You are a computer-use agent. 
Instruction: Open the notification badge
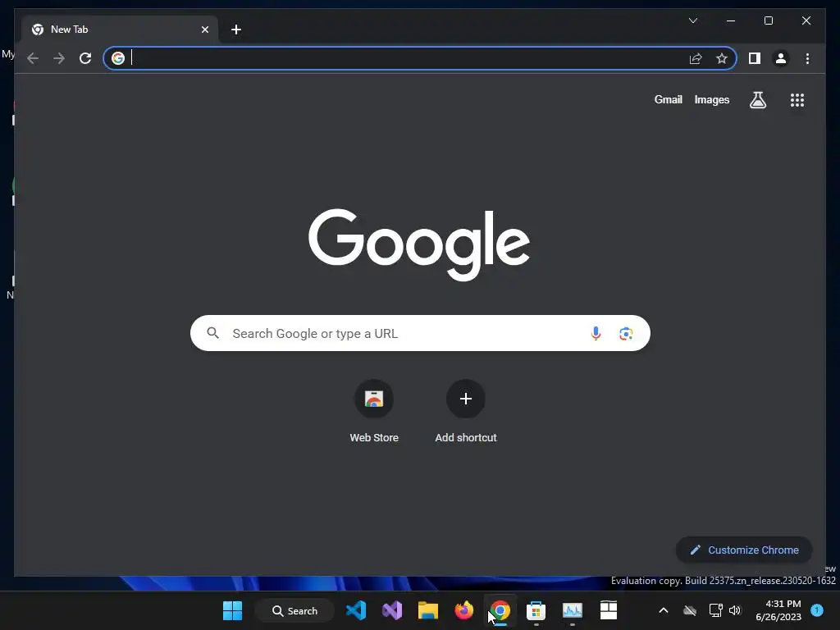tap(817, 609)
